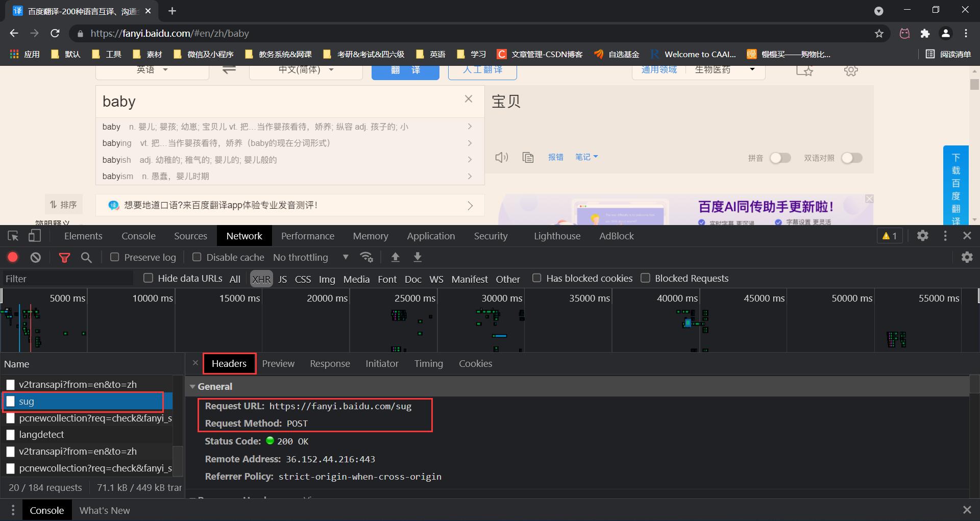Enable Preserve log checkbox

pos(115,257)
